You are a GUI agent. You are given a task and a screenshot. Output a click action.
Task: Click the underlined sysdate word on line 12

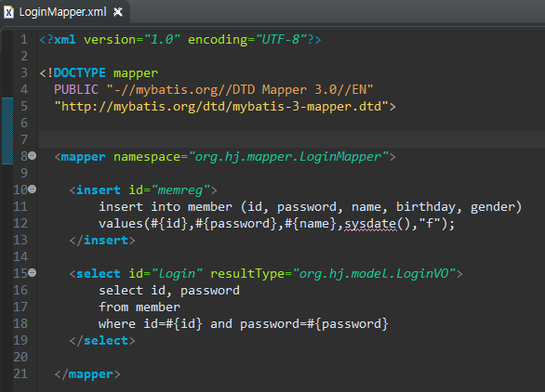coord(370,224)
